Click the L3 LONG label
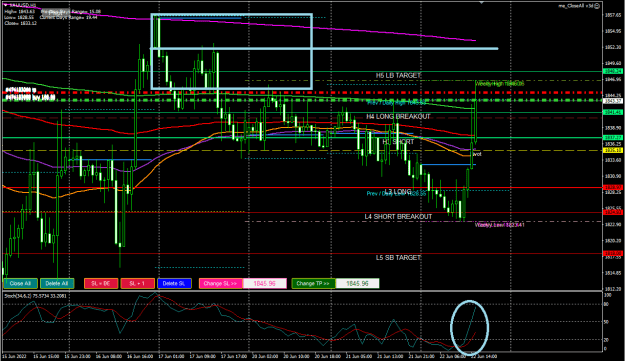 coord(398,192)
